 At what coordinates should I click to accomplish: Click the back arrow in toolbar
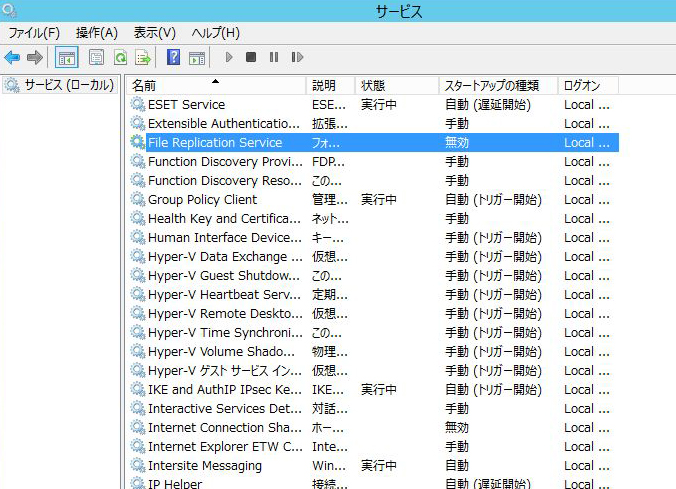tap(12, 57)
